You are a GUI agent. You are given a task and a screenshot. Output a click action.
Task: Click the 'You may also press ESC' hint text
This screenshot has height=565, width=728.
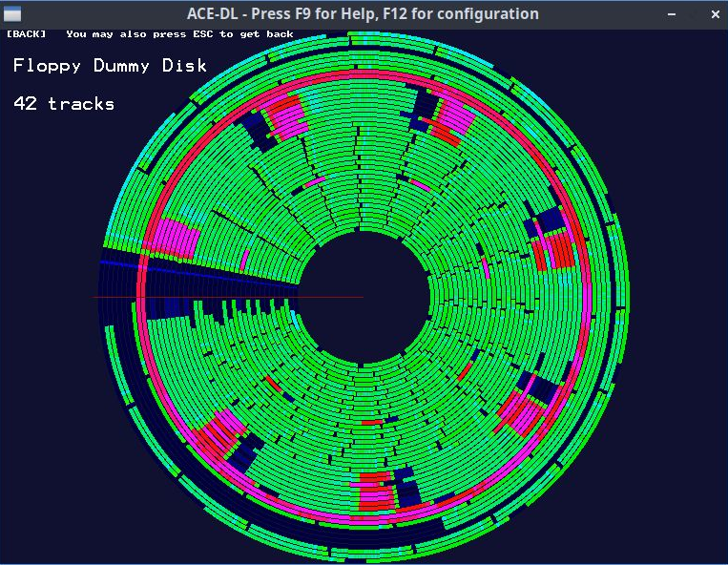pyautogui.click(x=179, y=34)
